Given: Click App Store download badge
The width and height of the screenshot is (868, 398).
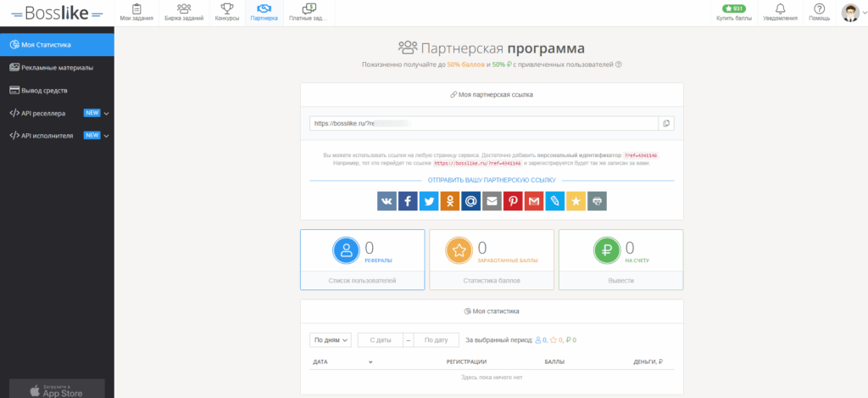Looking at the screenshot, I should (x=57, y=390).
